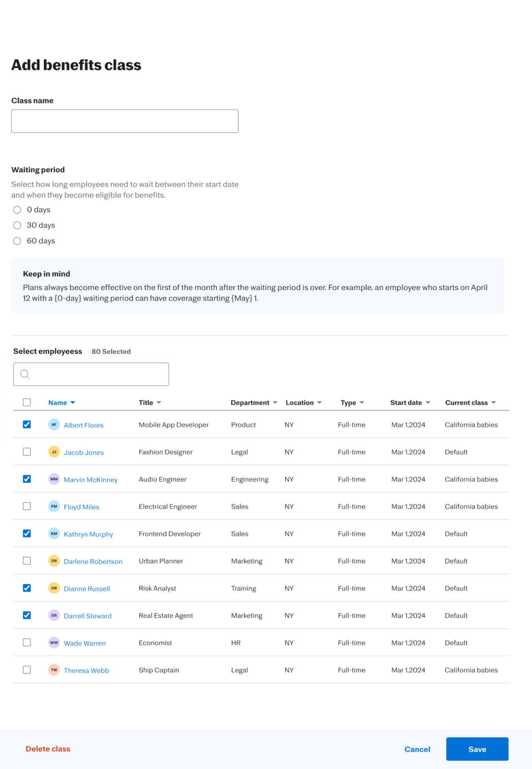Uncheck Darrell Steward's checkbox
Screen dimensions: 532x769
(x=27, y=615)
